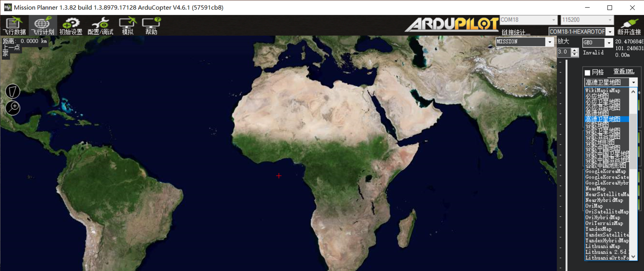Open the 模拟 simulation screen
644x271 pixels.
click(128, 26)
